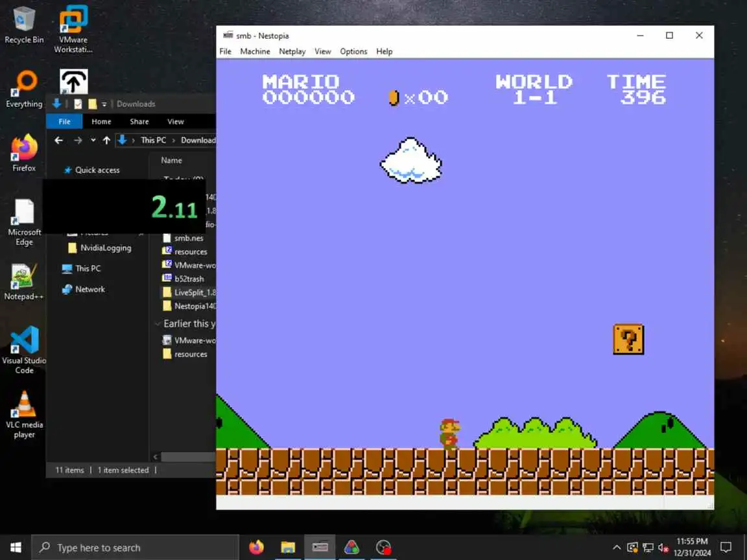Open the Machine menu in Nestopia
The width and height of the screenshot is (747, 560).
(255, 51)
